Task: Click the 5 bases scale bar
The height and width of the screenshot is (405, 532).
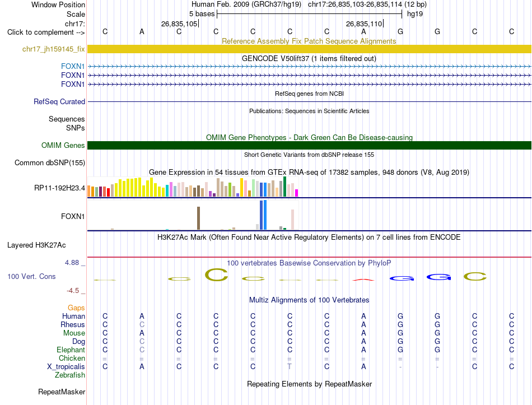Action: [x=309, y=14]
